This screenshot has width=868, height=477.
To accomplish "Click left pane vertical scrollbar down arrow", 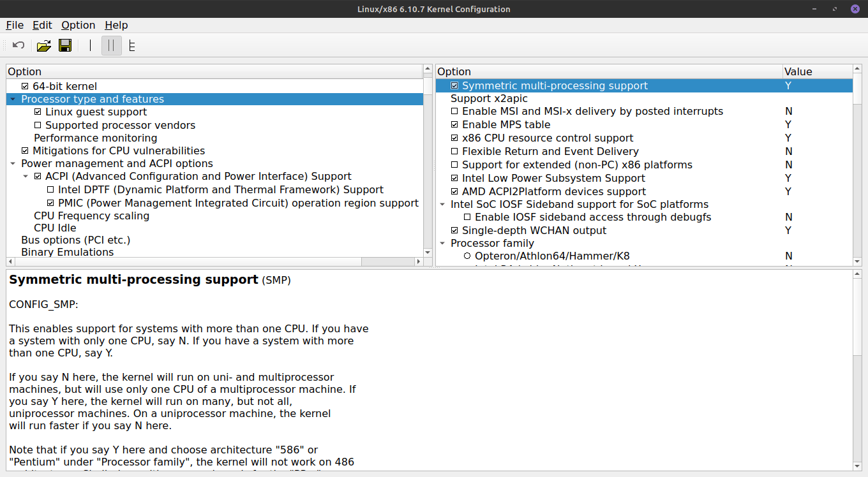I will click(428, 253).
